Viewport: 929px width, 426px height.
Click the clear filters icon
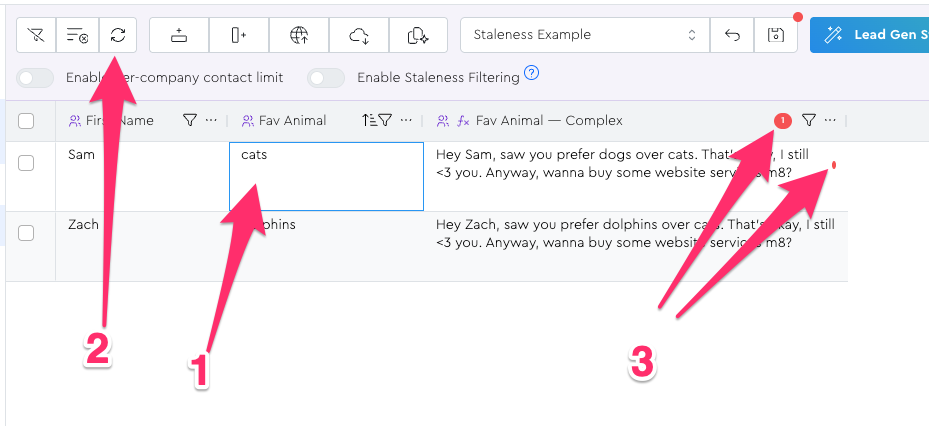click(x=37, y=35)
